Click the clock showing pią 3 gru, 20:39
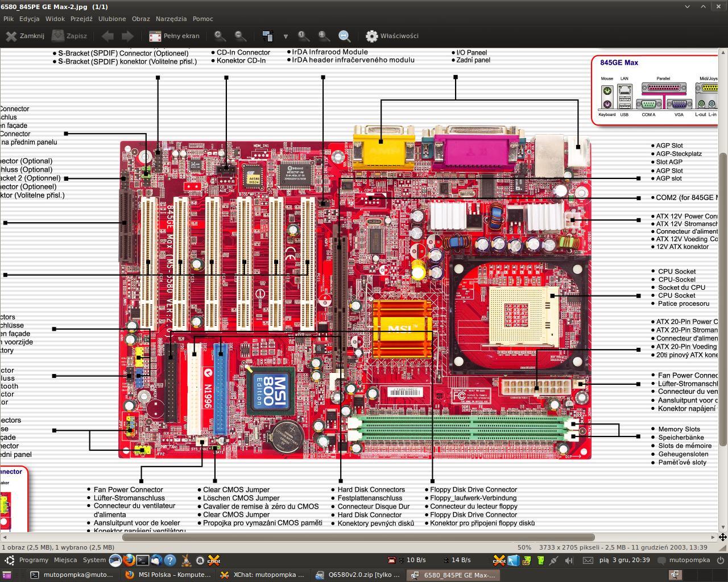728x582 pixels. click(624, 560)
